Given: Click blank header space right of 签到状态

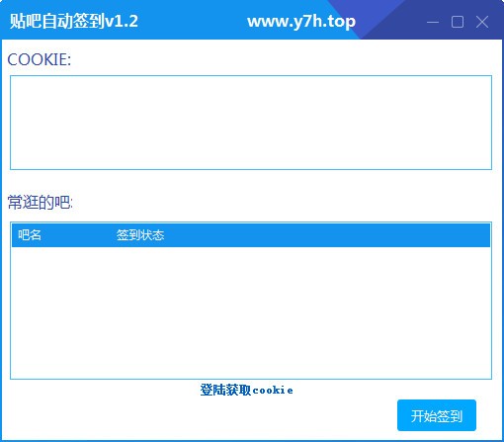Looking at the screenshot, I should [x=326, y=235].
